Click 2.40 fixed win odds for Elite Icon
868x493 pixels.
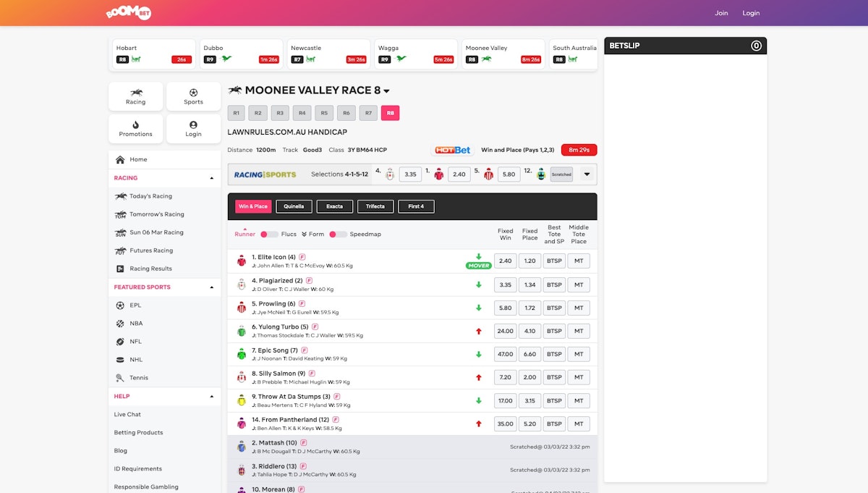pyautogui.click(x=505, y=261)
